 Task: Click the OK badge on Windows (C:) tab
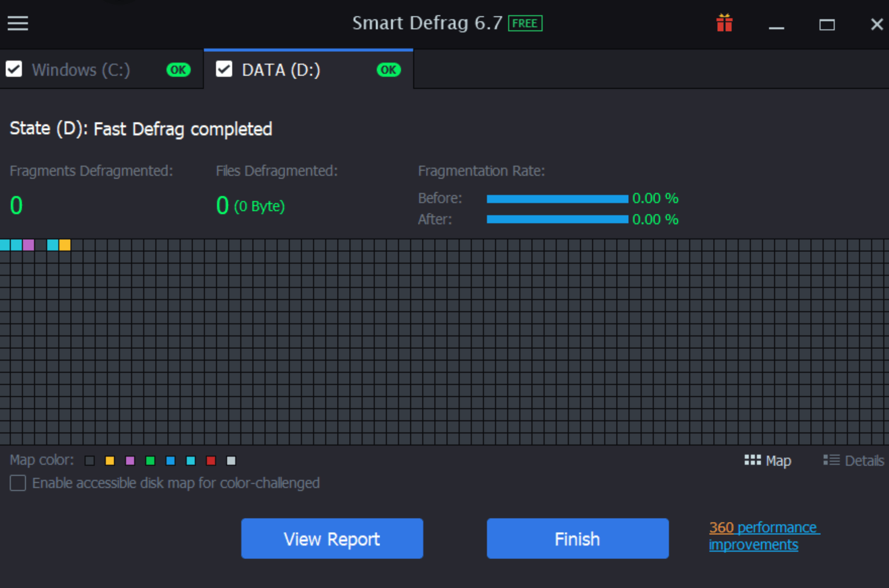177,69
